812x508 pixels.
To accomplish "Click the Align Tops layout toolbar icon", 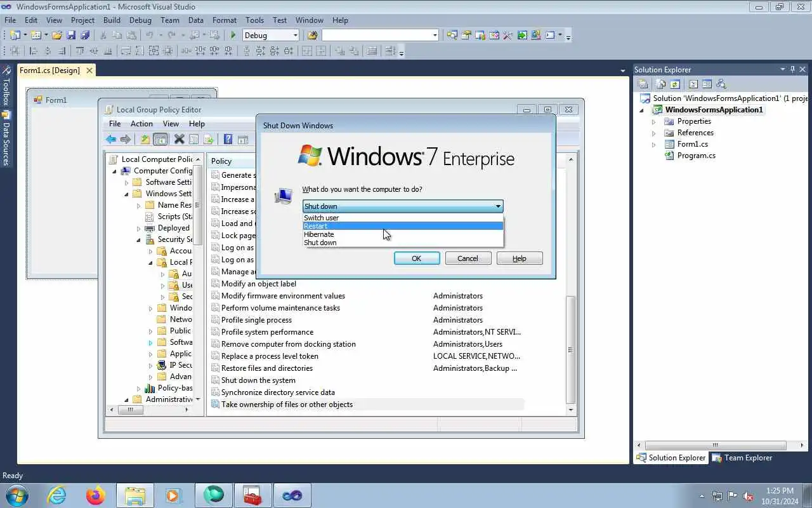I will 79,51.
